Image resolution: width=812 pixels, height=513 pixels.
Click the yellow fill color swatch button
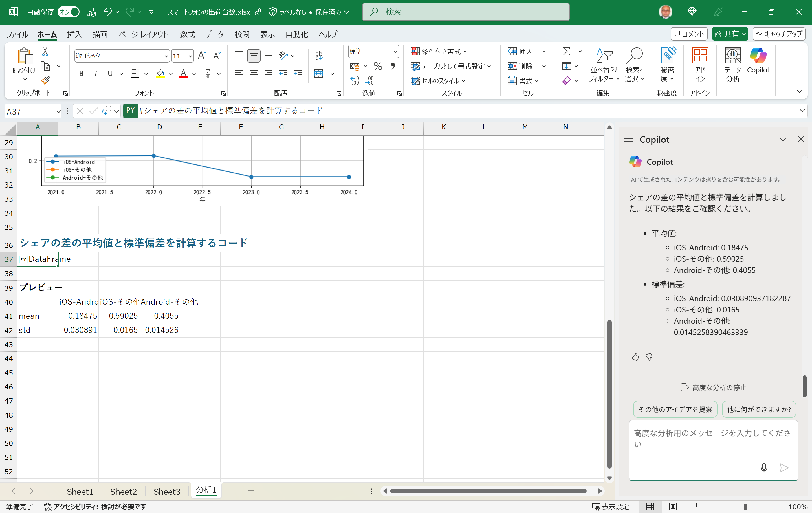160,74
